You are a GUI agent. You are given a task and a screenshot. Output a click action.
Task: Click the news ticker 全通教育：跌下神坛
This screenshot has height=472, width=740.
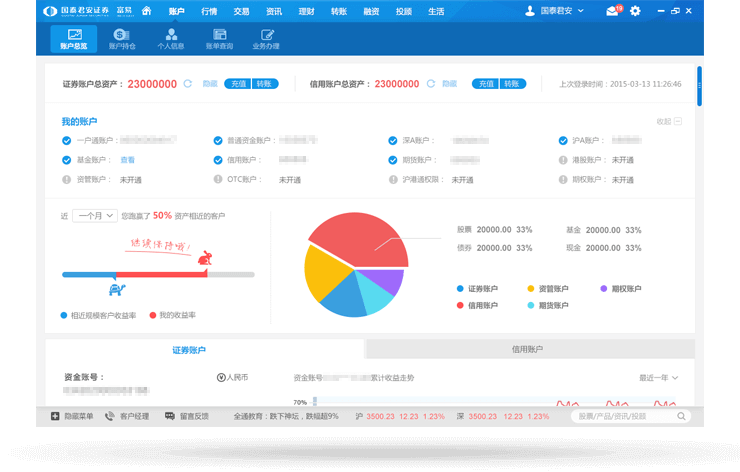[286, 416]
